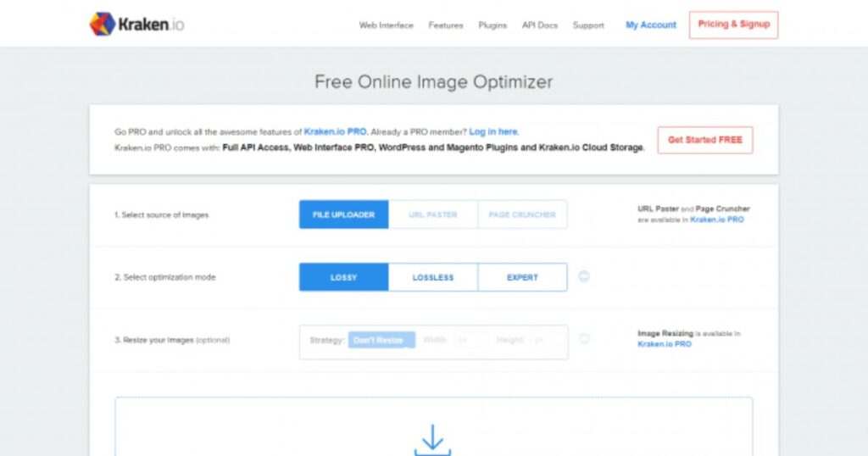868x456 pixels.
Task: Click the file drop upload area
Action: [x=433, y=426]
